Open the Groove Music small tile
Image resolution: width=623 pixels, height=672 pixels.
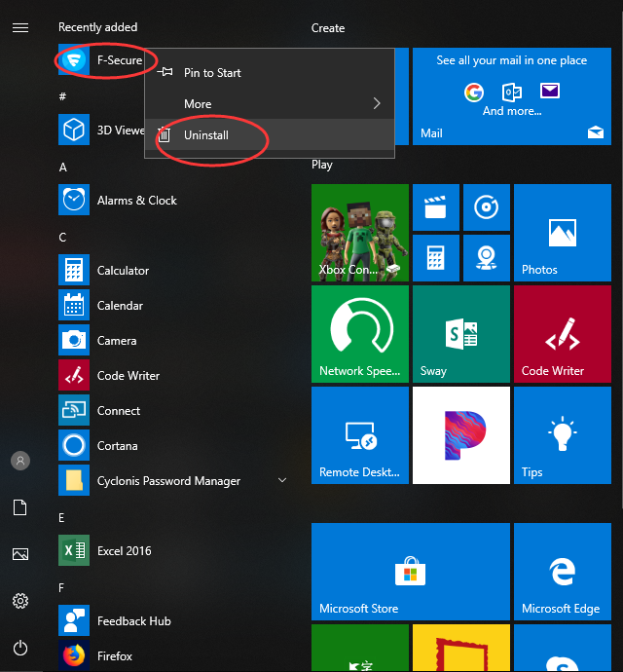(487, 207)
